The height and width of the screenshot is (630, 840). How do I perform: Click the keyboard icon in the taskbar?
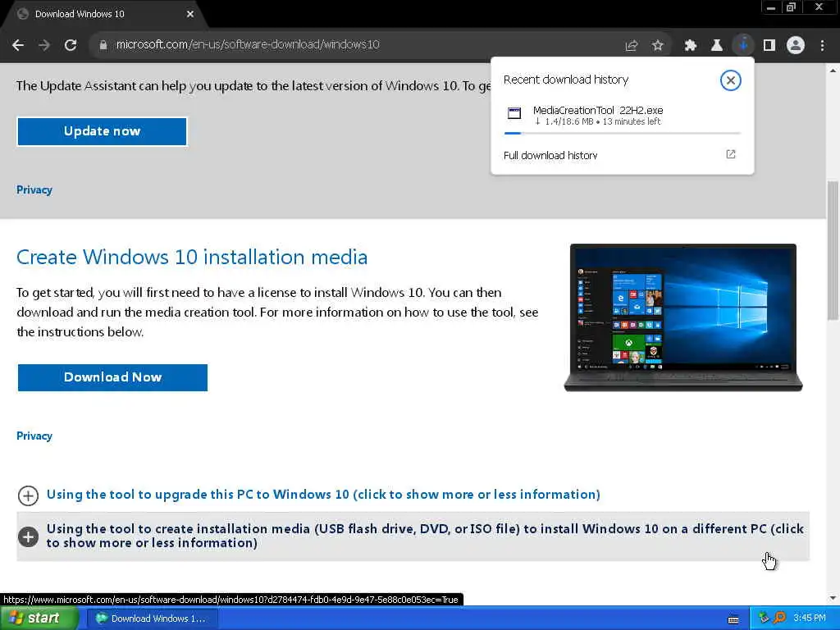point(733,619)
